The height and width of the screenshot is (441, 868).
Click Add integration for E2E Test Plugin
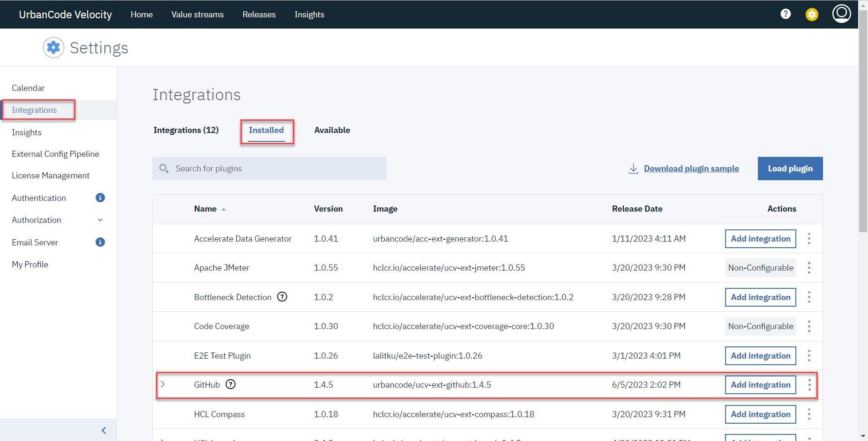pos(760,356)
